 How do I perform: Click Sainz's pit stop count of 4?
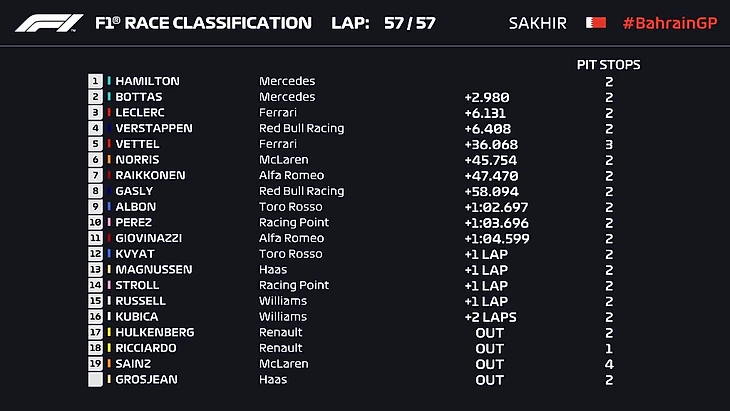[609, 364]
